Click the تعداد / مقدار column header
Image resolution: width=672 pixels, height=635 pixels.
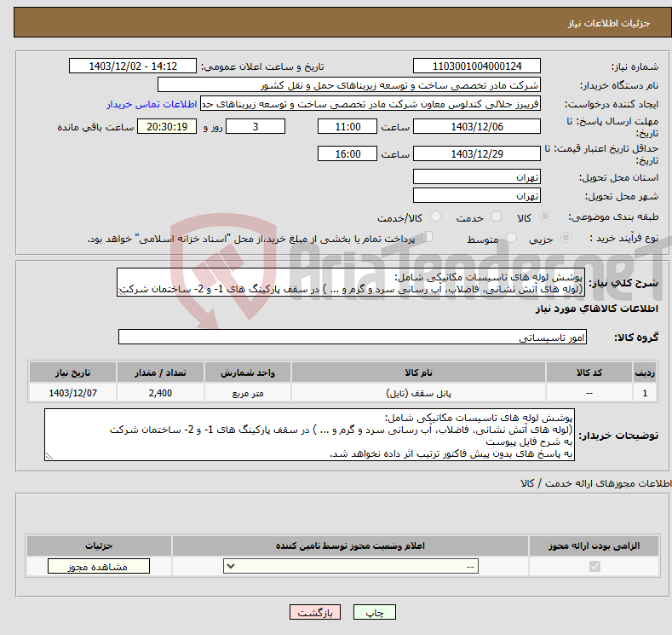[160, 372]
